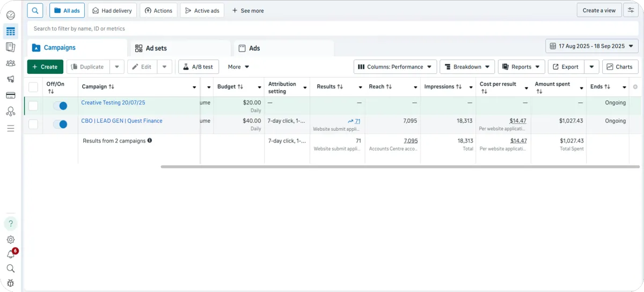Click the horizontal table scrollbar
Screen dimensions: 644x292
[400, 167]
